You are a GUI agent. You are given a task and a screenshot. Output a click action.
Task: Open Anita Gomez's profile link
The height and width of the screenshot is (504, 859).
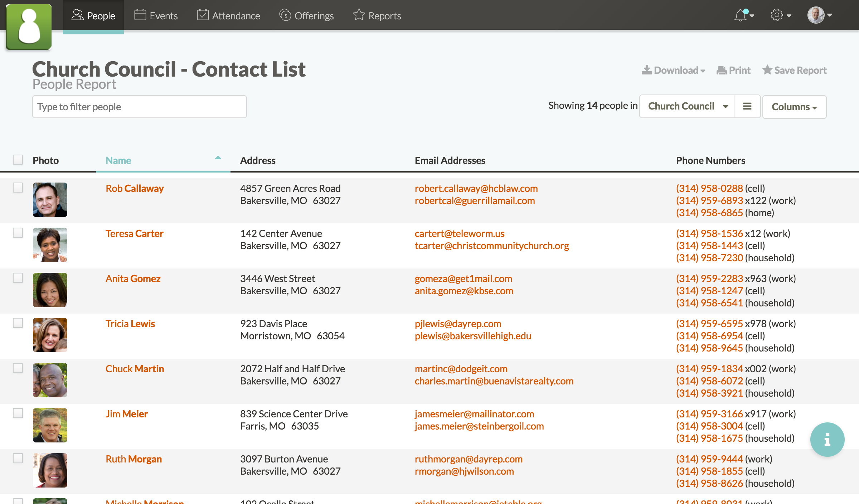133,278
